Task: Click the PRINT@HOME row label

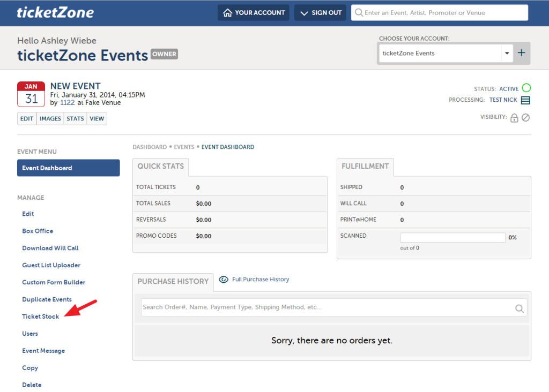Action: pyautogui.click(x=358, y=220)
